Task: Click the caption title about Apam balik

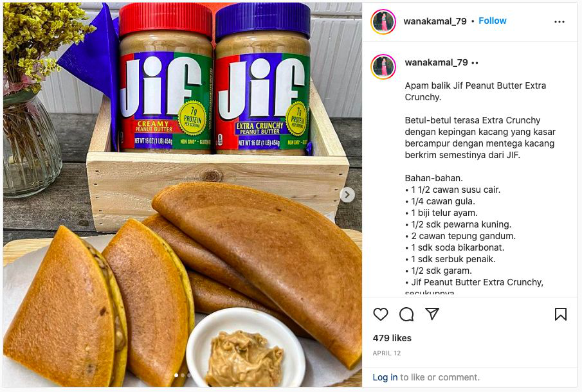Action: tap(475, 91)
